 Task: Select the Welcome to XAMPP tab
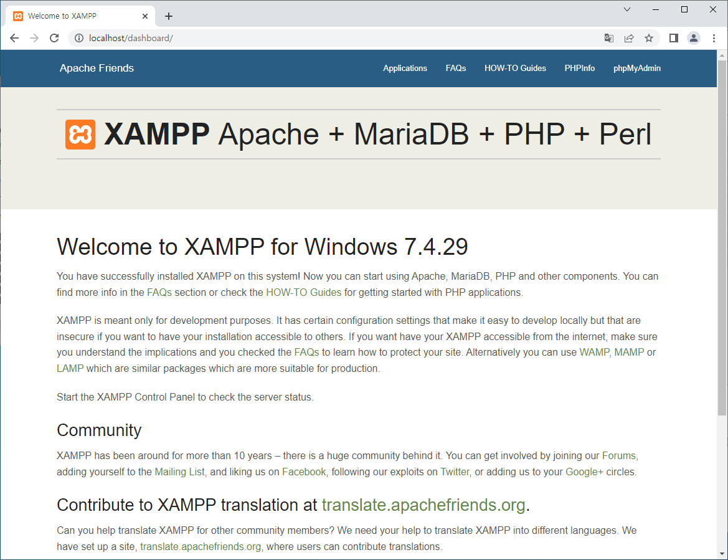(80, 16)
